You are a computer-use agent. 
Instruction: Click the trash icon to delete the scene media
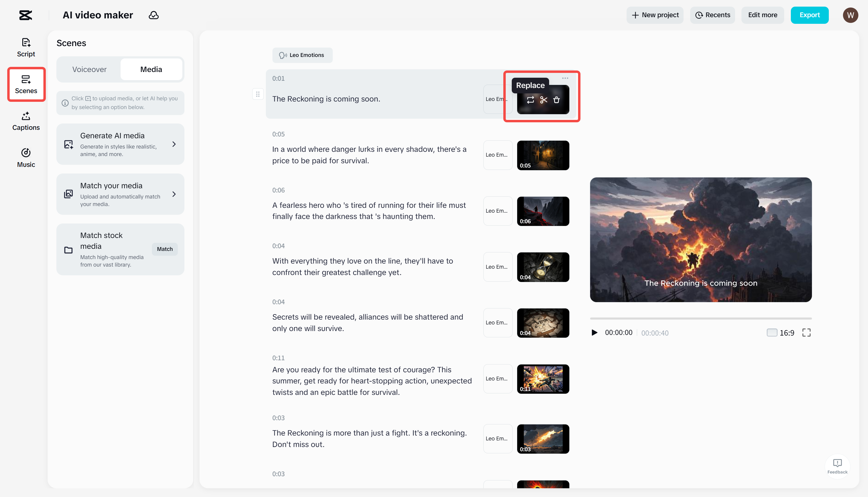click(557, 100)
